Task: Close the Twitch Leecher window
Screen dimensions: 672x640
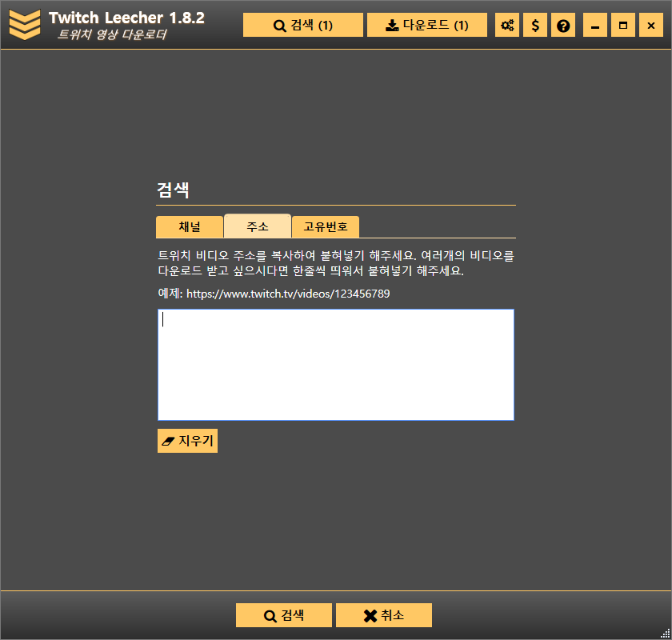Action: click(x=651, y=25)
